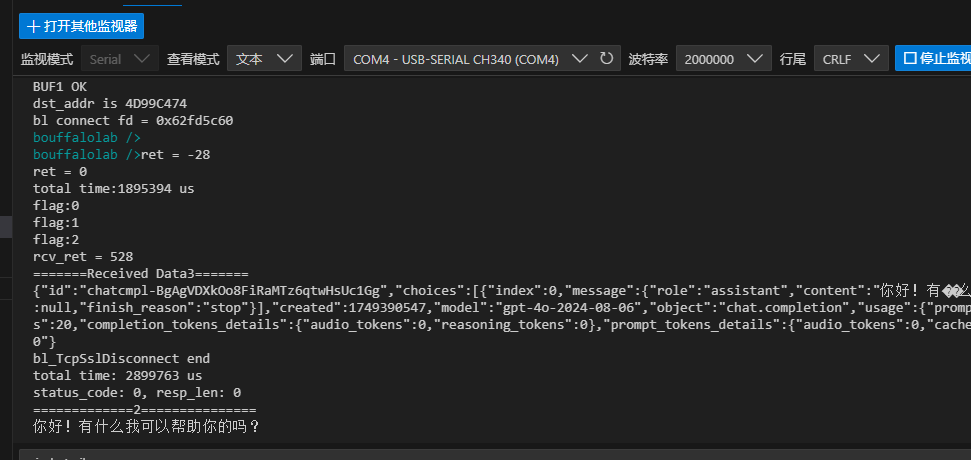Click the line 'flag:2'

(56, 240)
